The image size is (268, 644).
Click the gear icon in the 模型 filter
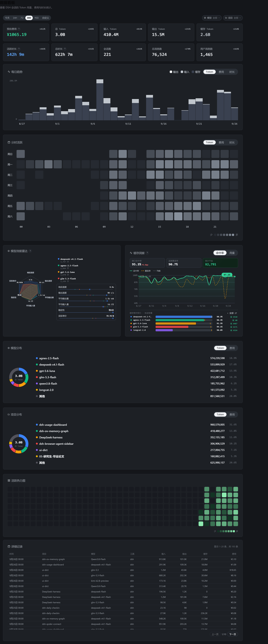pyautogui.click(x=205, y=18)
